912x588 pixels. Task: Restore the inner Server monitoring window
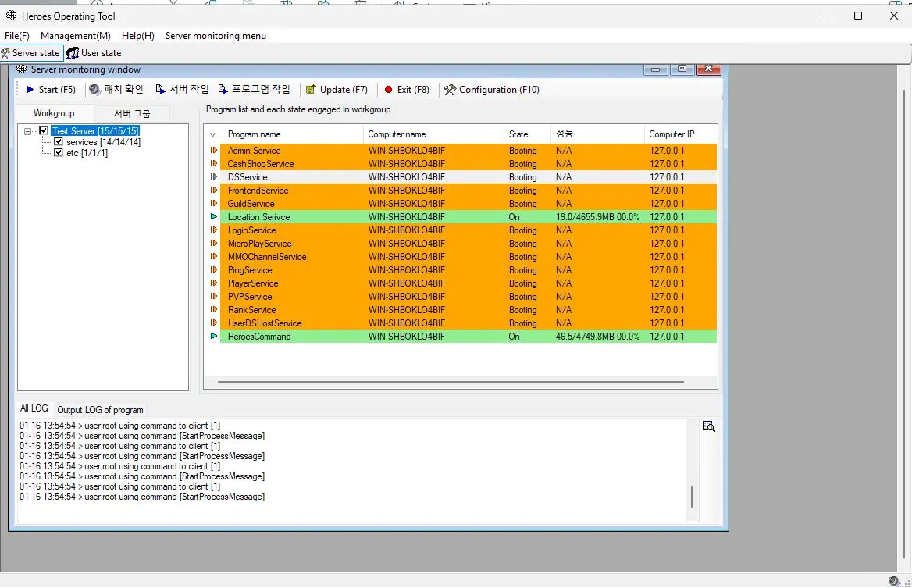(682, 69)
